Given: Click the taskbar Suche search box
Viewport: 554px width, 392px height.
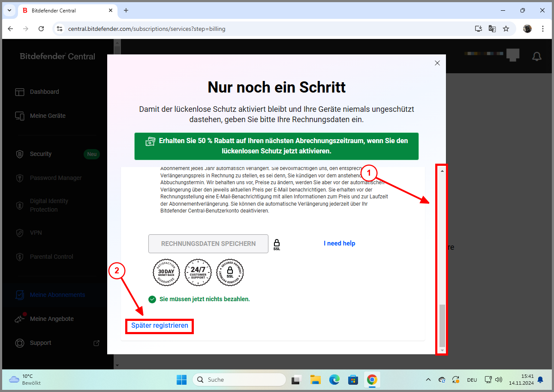Looking at the screenshot, I should point(239,380).
